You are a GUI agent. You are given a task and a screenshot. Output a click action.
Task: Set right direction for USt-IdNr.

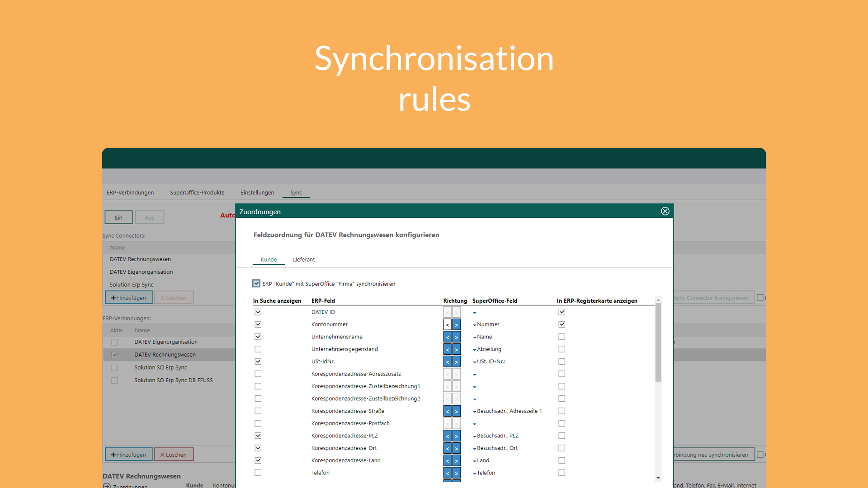click(457, 361)
